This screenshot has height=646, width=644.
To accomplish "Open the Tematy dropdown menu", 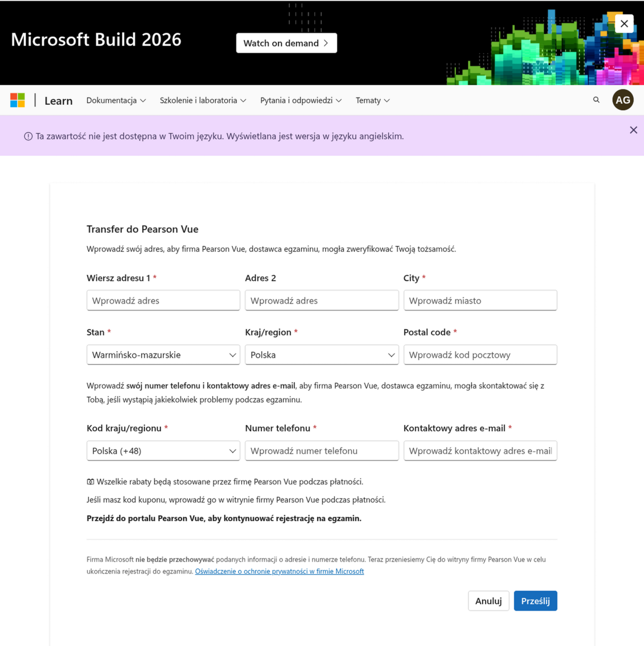I will pyautogui.click(x=372, y=101).
